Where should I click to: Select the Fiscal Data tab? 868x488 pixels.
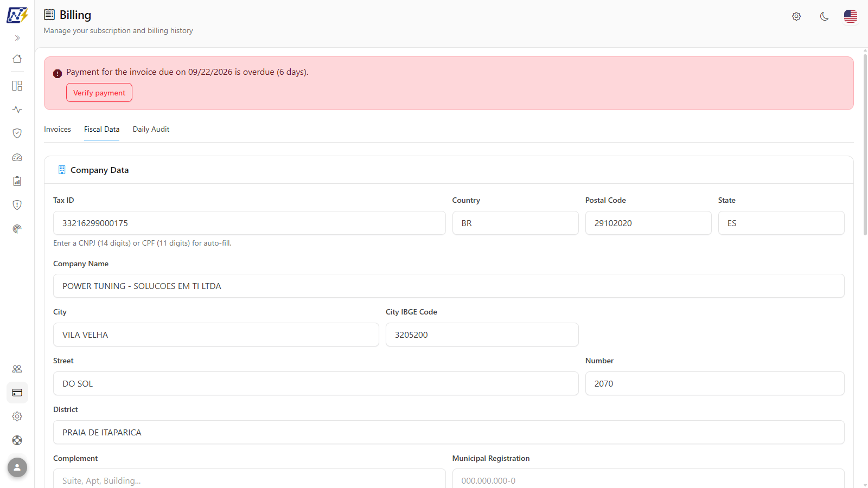[x=101, y=129]
